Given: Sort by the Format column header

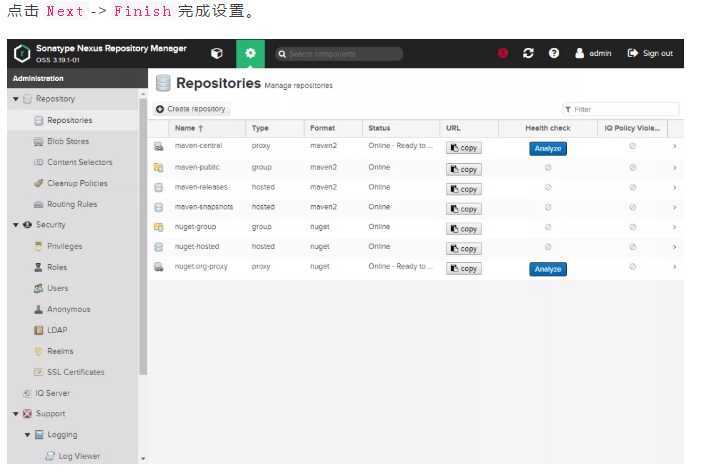Looking at the screenshot, I should pyautogui.click(x=334, y=128).
